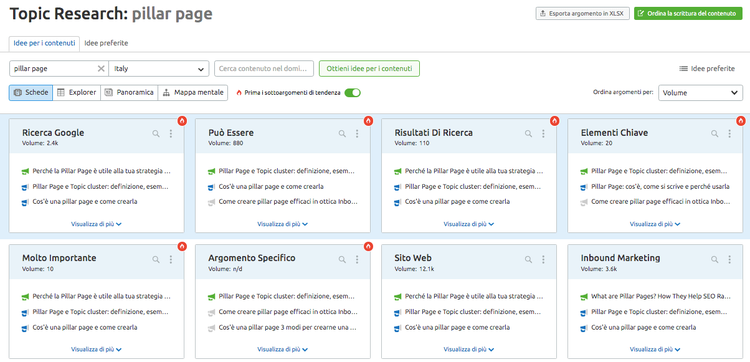Open three-dot menu on Molto Importante card

(171, 259)
